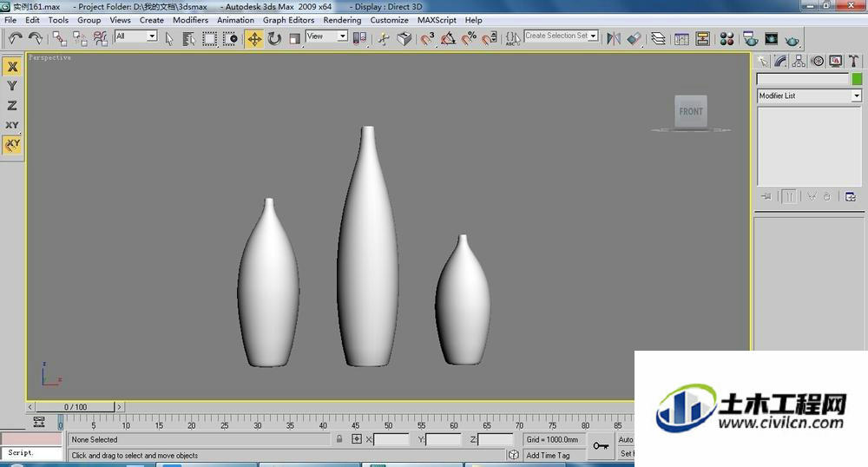
Task: Activate the Select and Link tool
Action: (x=59, y=38)
